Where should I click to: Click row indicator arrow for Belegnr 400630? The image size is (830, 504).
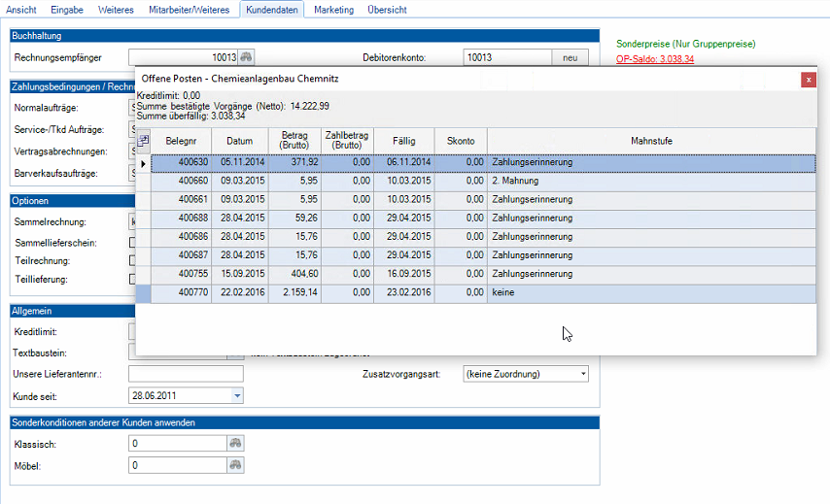(144, 163)
